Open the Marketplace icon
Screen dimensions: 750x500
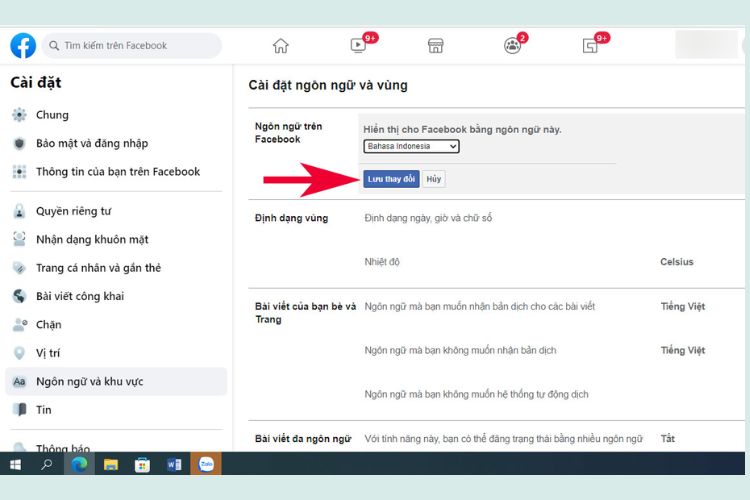[435, 46]
